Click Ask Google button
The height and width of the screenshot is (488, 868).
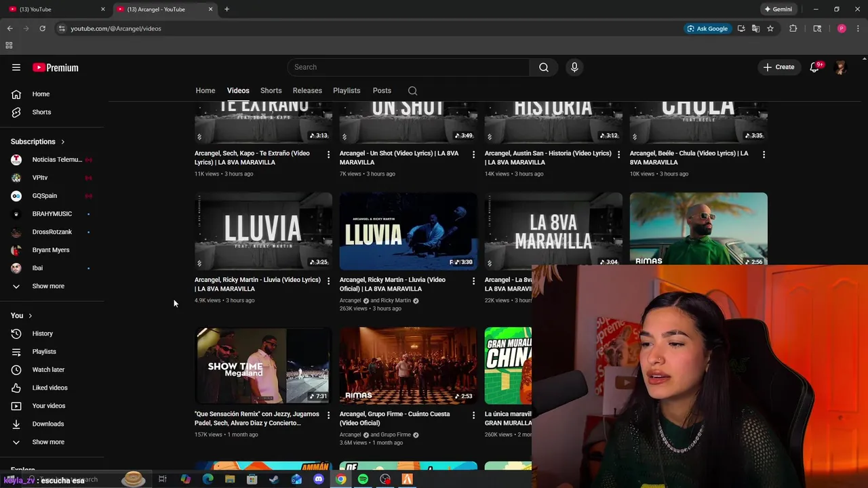click(707, 28)
